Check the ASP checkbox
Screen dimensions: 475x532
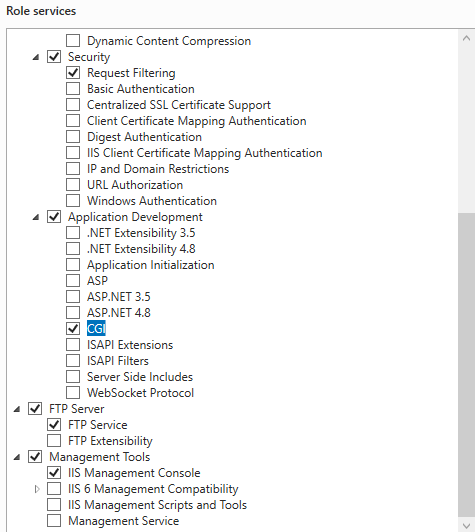(x=73, y=281)
